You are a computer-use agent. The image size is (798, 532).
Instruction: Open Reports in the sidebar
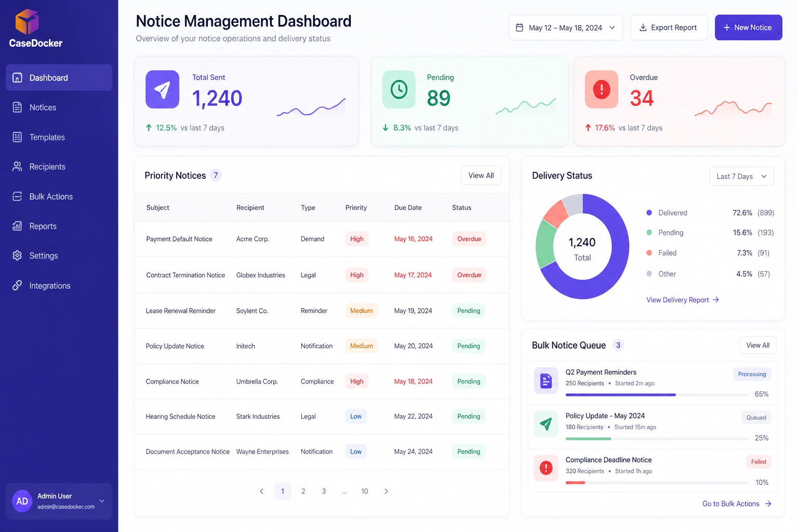tap(59, 226)
